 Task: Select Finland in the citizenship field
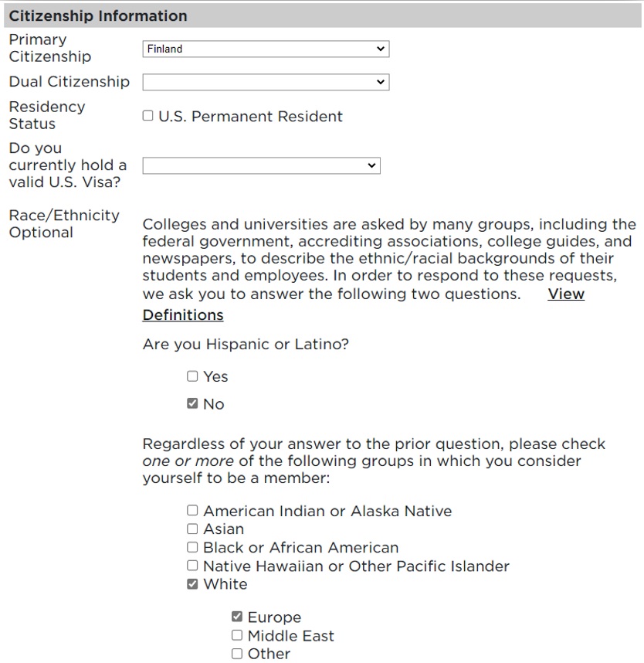[x=266, y=48]
